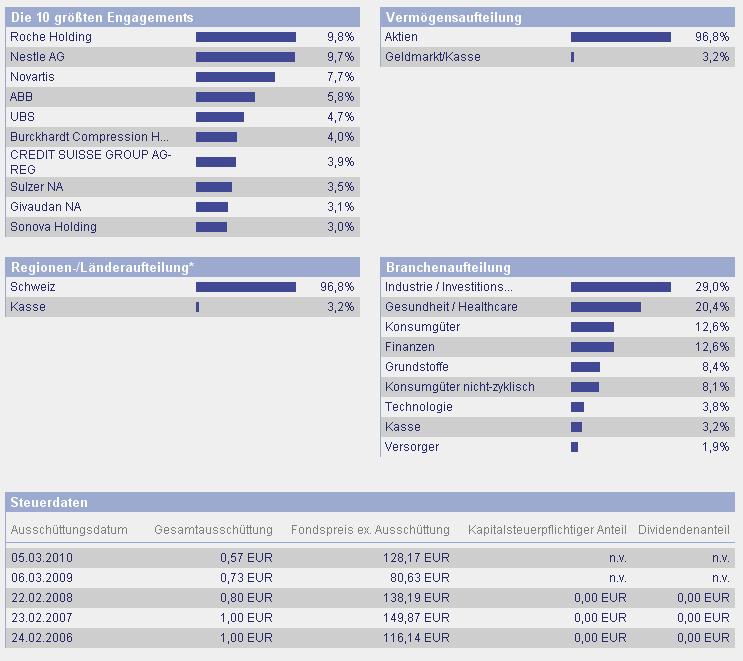Select the Roche Holding row label

51,37
